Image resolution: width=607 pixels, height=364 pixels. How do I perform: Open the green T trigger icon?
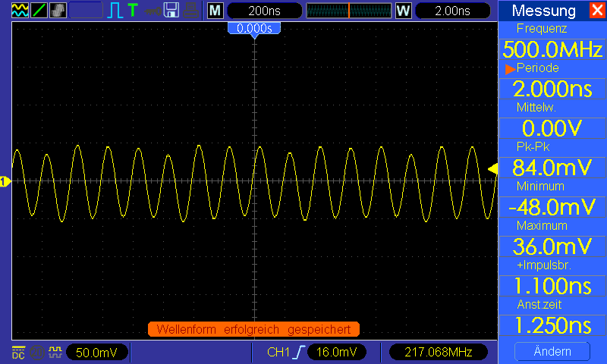[x=133, y=10]
